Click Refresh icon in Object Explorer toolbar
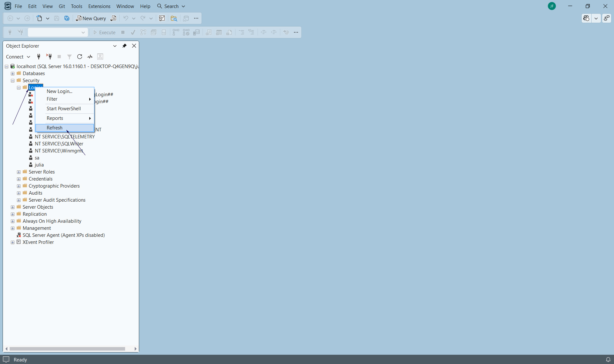 [80, 57]
